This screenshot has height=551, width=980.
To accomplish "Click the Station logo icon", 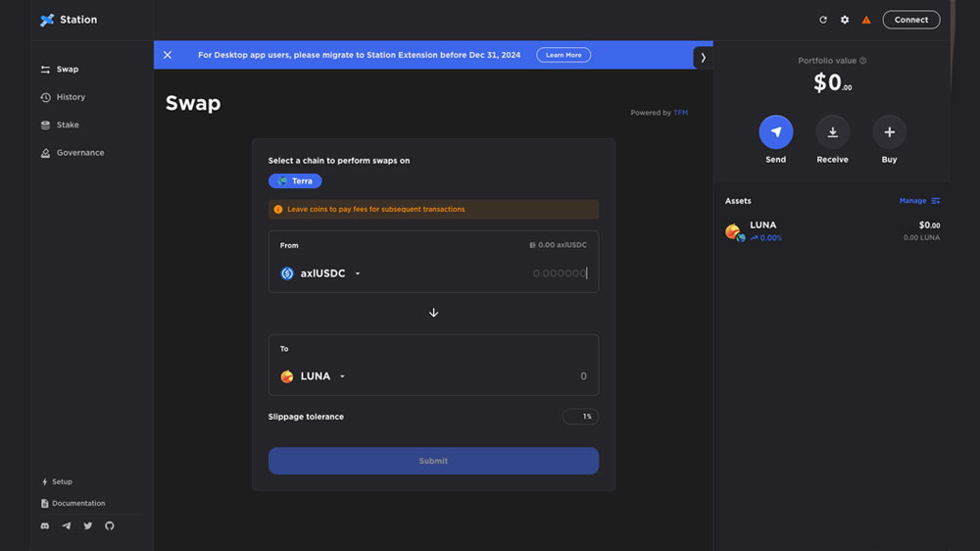I will click(x=47, y=20).
